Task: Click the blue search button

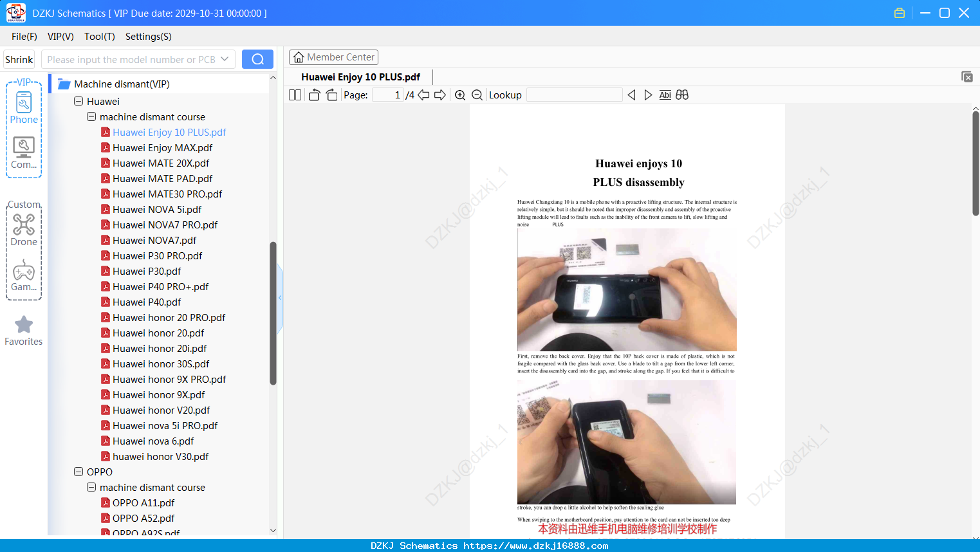Action: tap(257, 59)
